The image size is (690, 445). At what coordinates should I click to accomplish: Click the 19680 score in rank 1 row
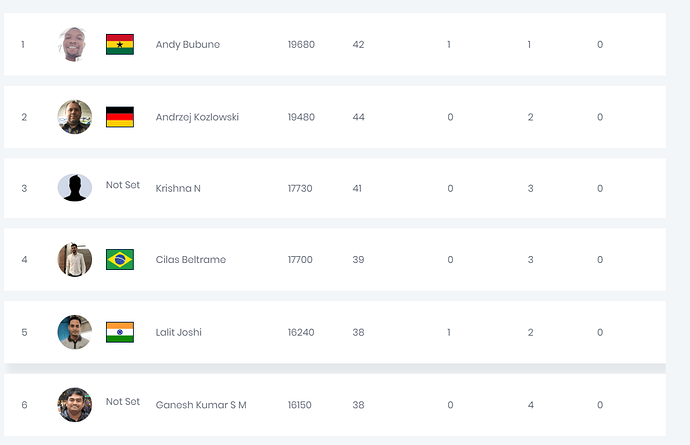click(301, 45)
